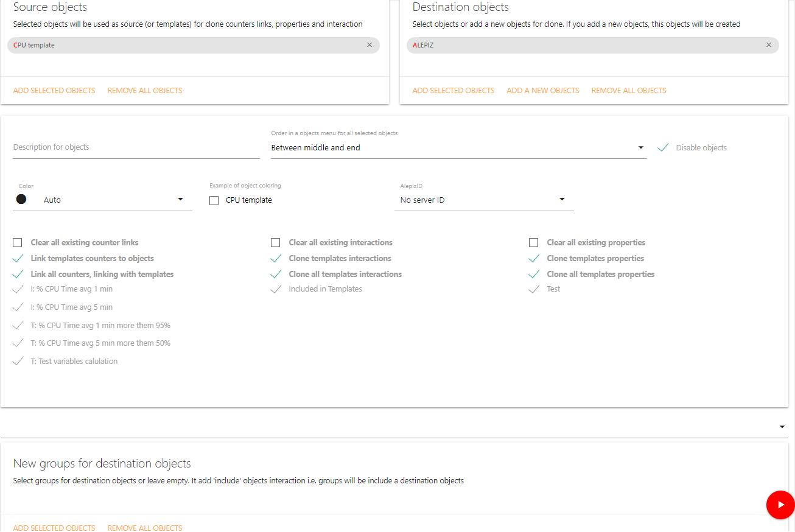Remove CPU template chip with X icon
This screenshot has width=795, height=532.
(x=369, y=45)
